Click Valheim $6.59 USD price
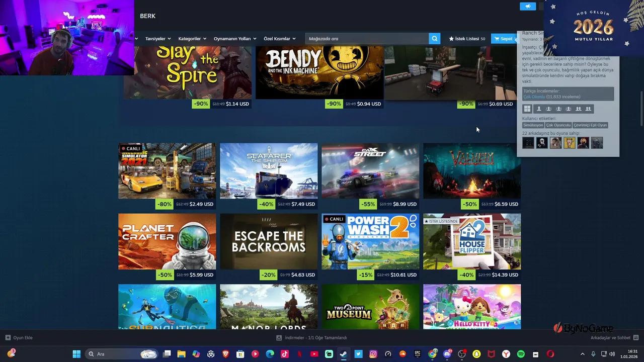Screen dimensions: 644x362 [x=506, y=204]
